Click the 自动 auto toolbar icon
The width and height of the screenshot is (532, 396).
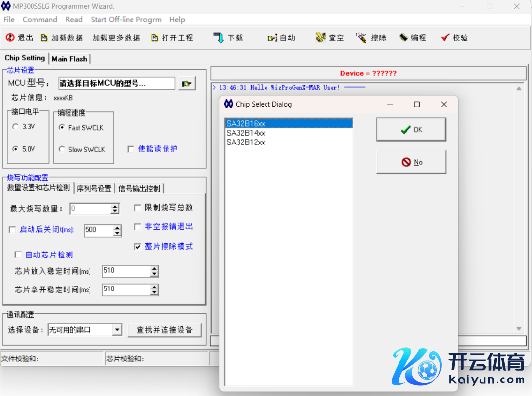click(272, 37)
